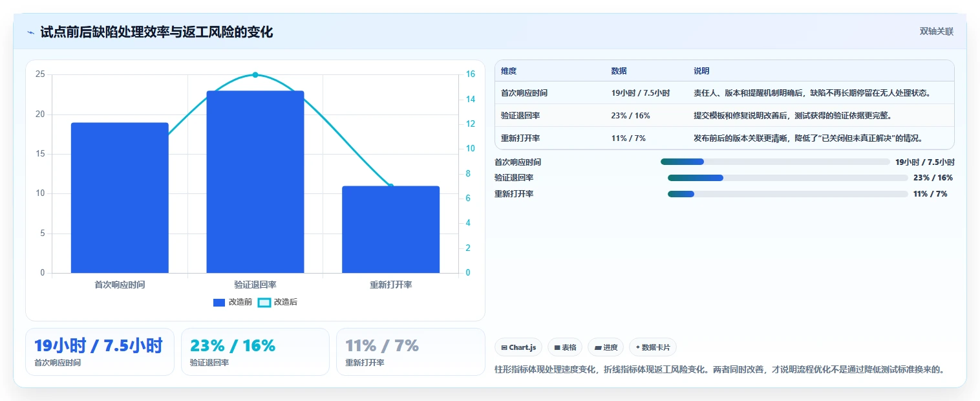The height and width of the screenshot is (401, 980).
Task: Click the x-axis label 验证退回率
Action: pyautogui.click(x=255, y=285)
